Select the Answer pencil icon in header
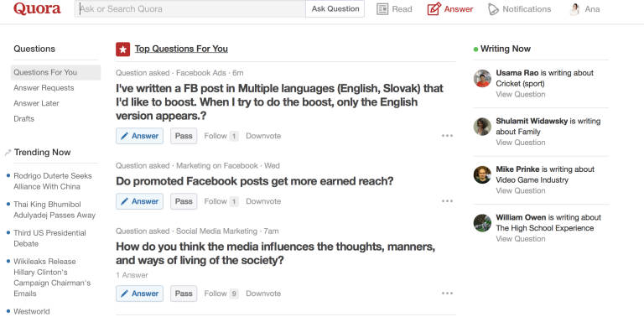The width and height of the screenshot is (644, 317). tap(434, 8)
